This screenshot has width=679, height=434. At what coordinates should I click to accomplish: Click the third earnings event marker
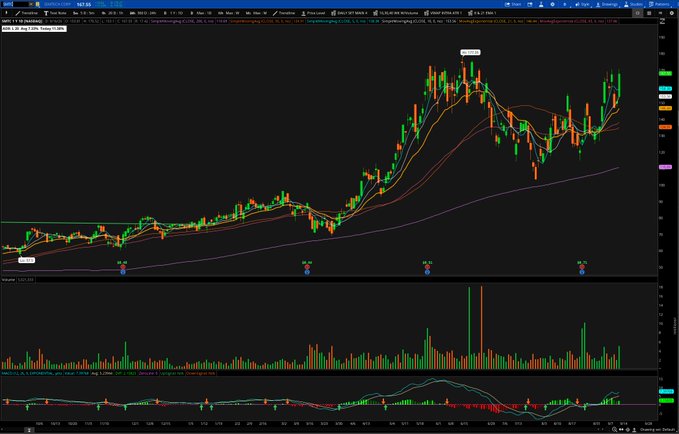click(427, 269)
